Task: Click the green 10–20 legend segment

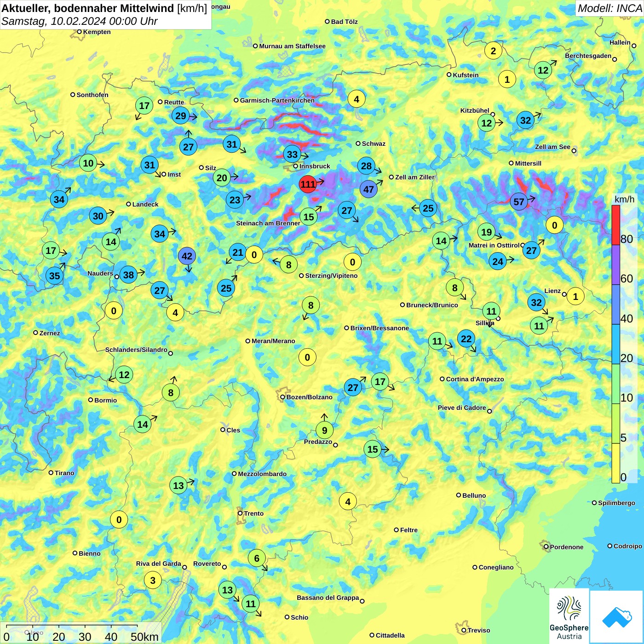Action: [x=616, y=384]
